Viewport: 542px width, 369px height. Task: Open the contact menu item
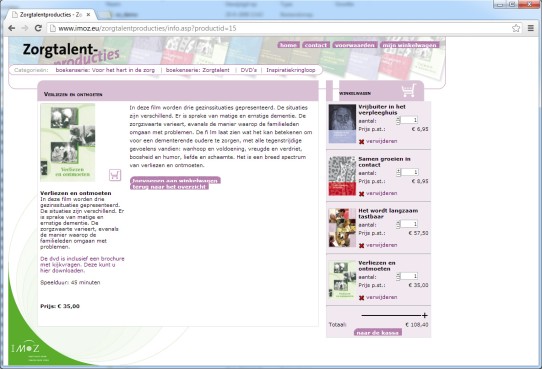pyautogui.click(x=316, y=45)
